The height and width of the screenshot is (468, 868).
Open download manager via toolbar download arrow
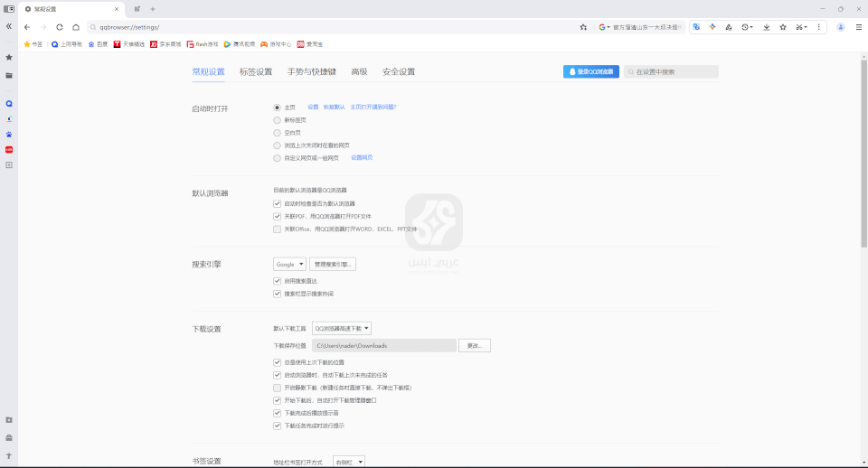tap(767, 27)
